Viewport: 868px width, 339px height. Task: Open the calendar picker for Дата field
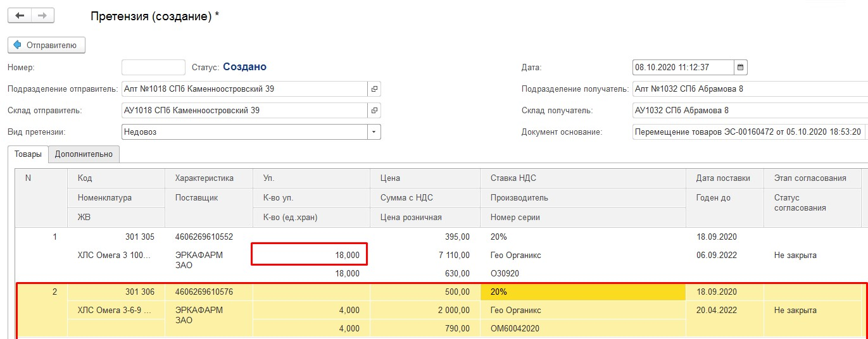[x=741, y=67]
